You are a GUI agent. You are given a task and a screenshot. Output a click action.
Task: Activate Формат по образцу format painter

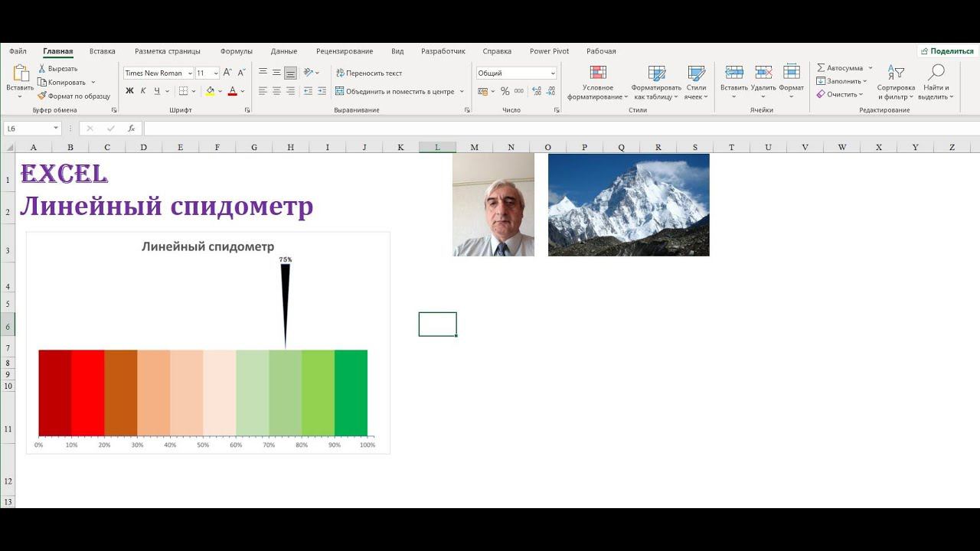73,96
